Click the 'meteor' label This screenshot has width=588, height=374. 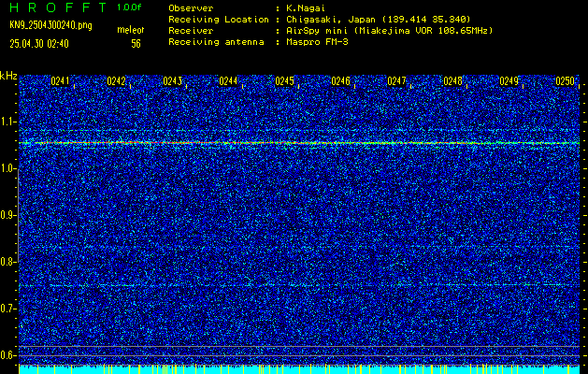click(131, 30)
